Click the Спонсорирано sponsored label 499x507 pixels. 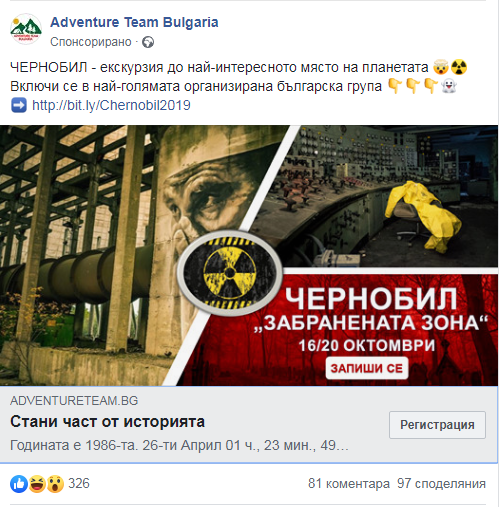point(91,42)
